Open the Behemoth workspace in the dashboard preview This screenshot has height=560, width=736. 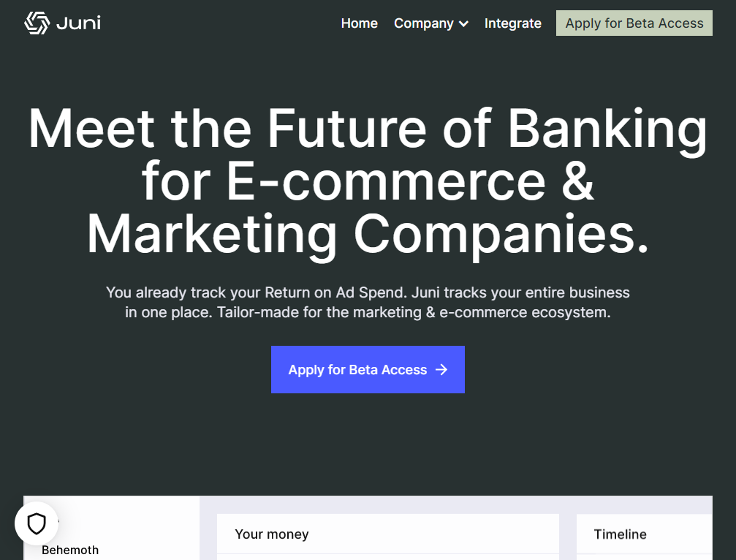click(x=69, y=550)
